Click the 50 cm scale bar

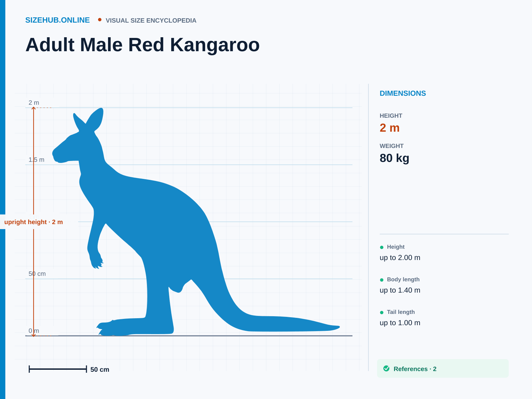[x=58, y=369]
